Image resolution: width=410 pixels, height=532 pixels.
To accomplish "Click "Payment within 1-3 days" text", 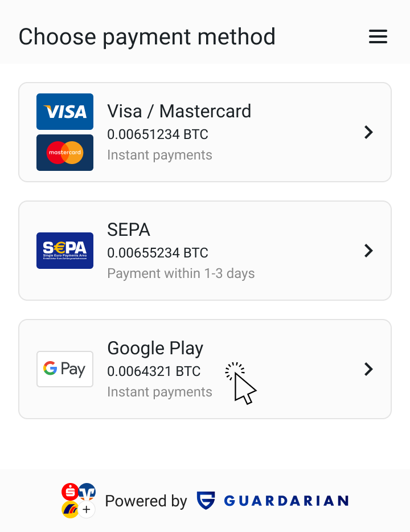I will [181, 273].
